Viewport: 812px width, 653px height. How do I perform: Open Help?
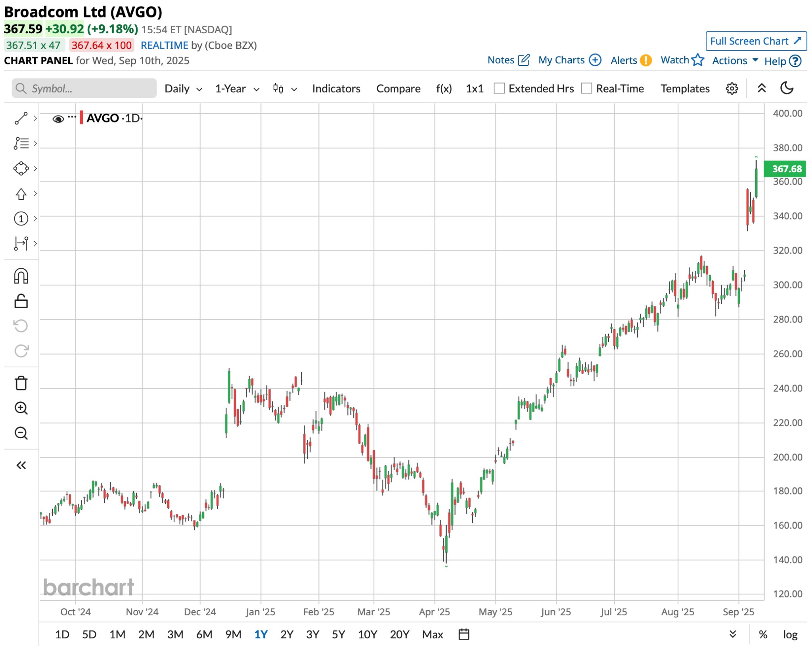[783, 61]
